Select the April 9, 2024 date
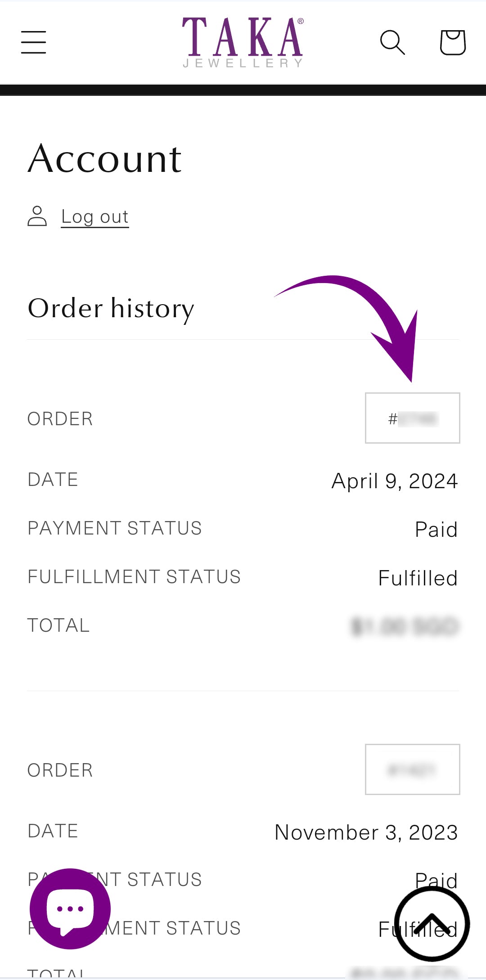This screenshot has height=980, width=486. (395, 481)
